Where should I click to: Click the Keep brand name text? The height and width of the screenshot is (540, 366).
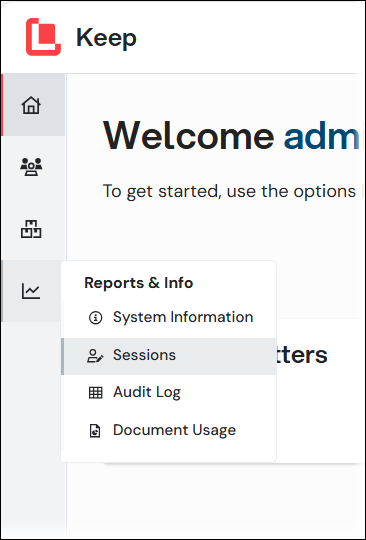tap(106, 38)
